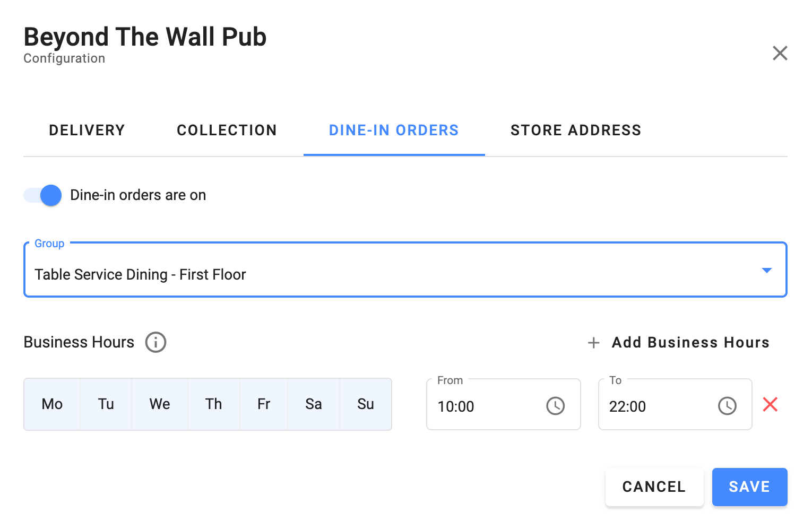Viewport: 812px width, 521px height.
Task: Toggle Wednesday day button
Action: [159, 404]
